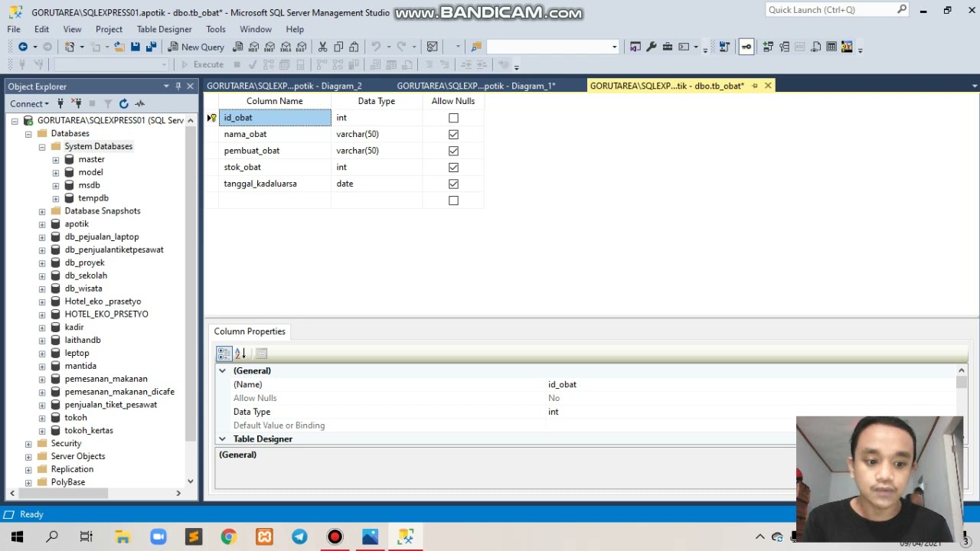980x551 pixels.
Task: Click the Find in Files icon
Action: tap(476, 47)
